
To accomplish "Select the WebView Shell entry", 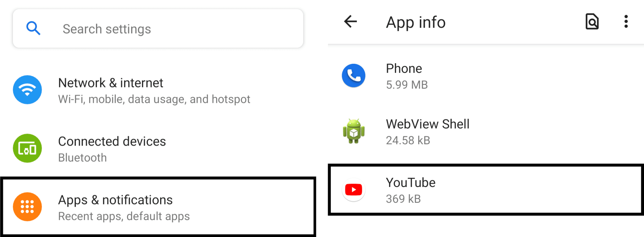I will (486, 132).
